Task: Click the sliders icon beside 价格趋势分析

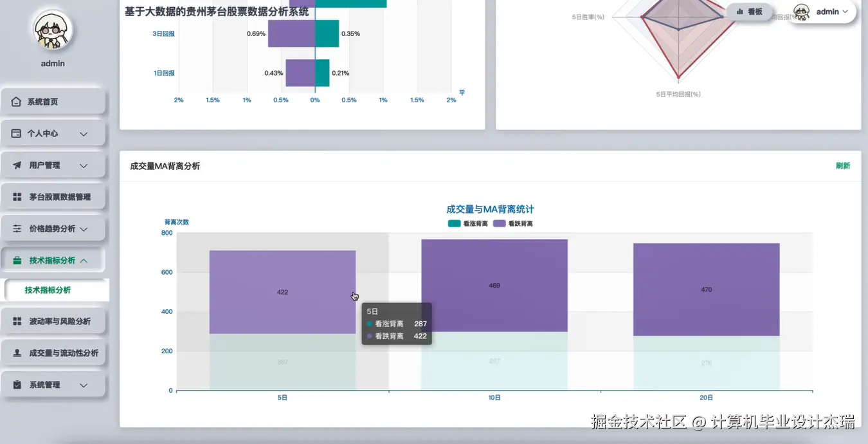Action: [17, 228]
